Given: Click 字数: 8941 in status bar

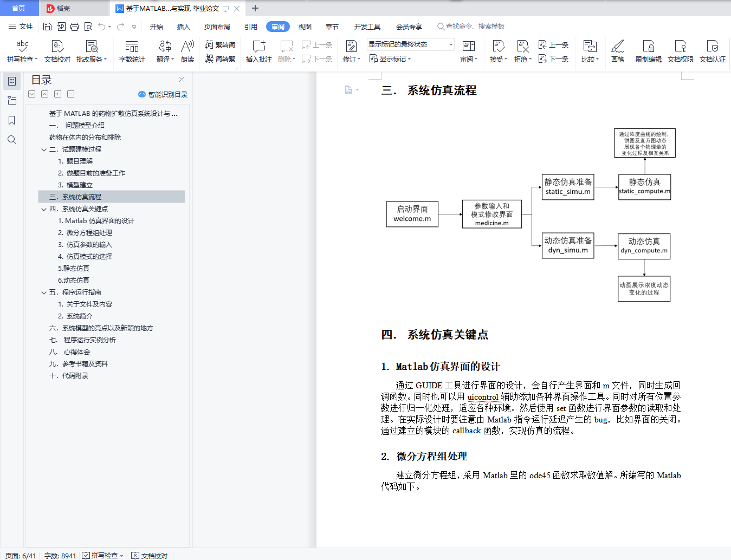Looking at the screenshot, I should tap(60, 556).
